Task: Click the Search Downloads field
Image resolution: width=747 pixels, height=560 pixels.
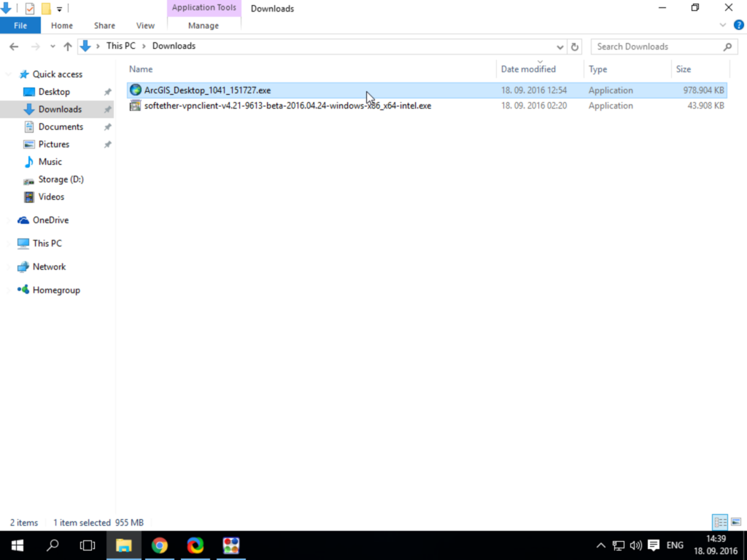Action: (664, 47)
